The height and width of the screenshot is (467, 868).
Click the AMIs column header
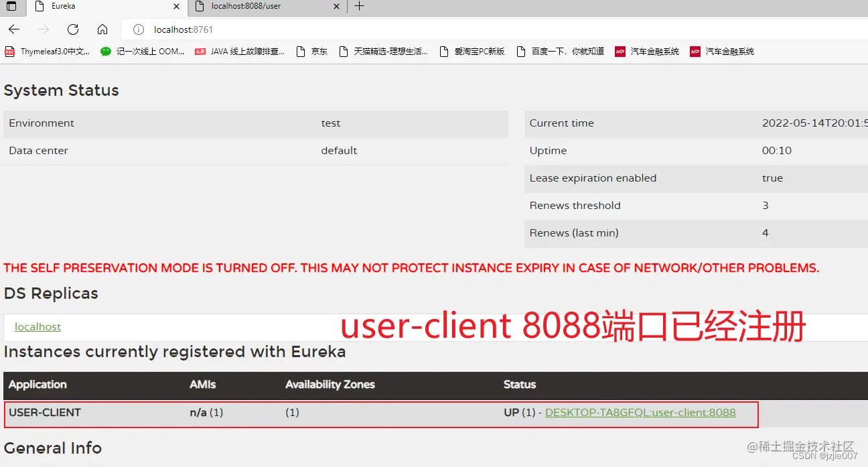click(x=203, y=385)
